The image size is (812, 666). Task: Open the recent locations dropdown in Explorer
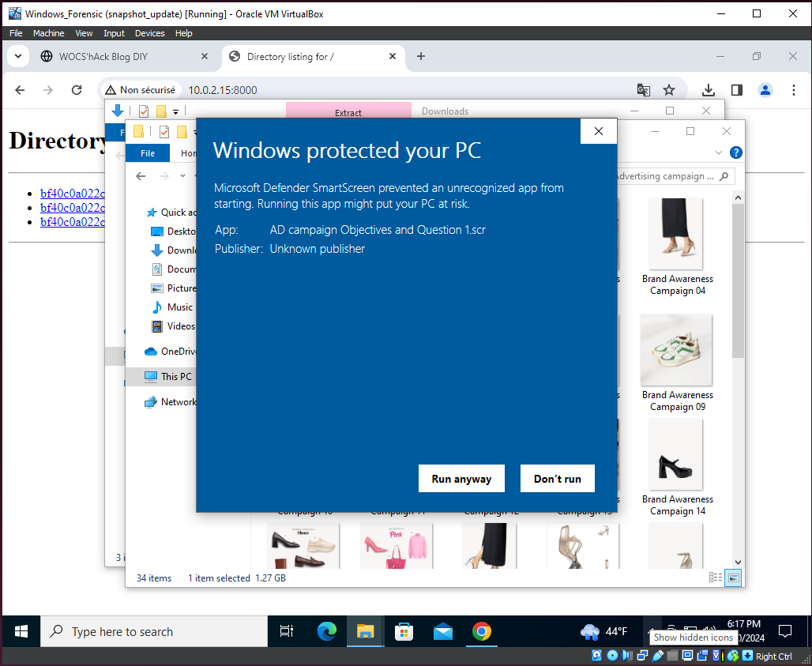pos(182,176)
